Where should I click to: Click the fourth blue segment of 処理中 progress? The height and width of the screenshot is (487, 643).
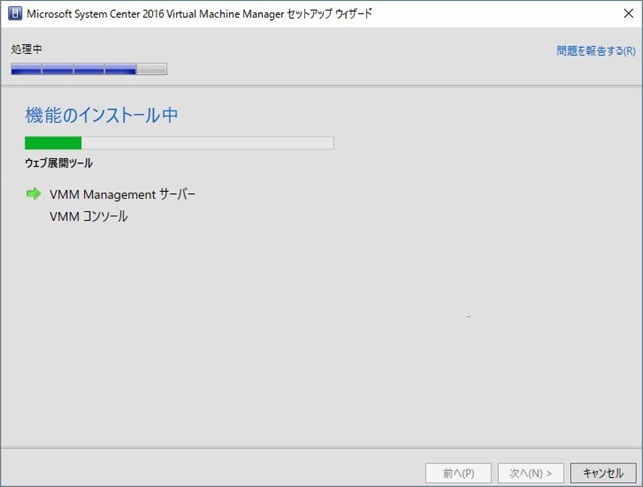[x=120, y=69]
